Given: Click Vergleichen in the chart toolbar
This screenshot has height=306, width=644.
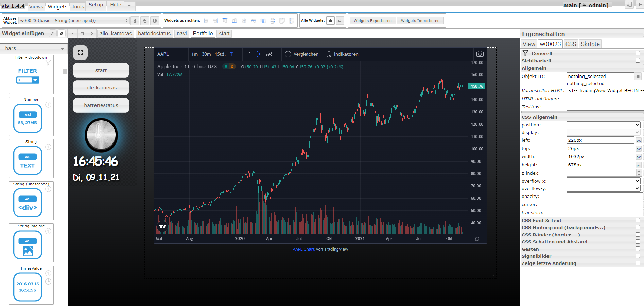Looking at the screenshot, I should pyautogui.click(x=302, y=54).
